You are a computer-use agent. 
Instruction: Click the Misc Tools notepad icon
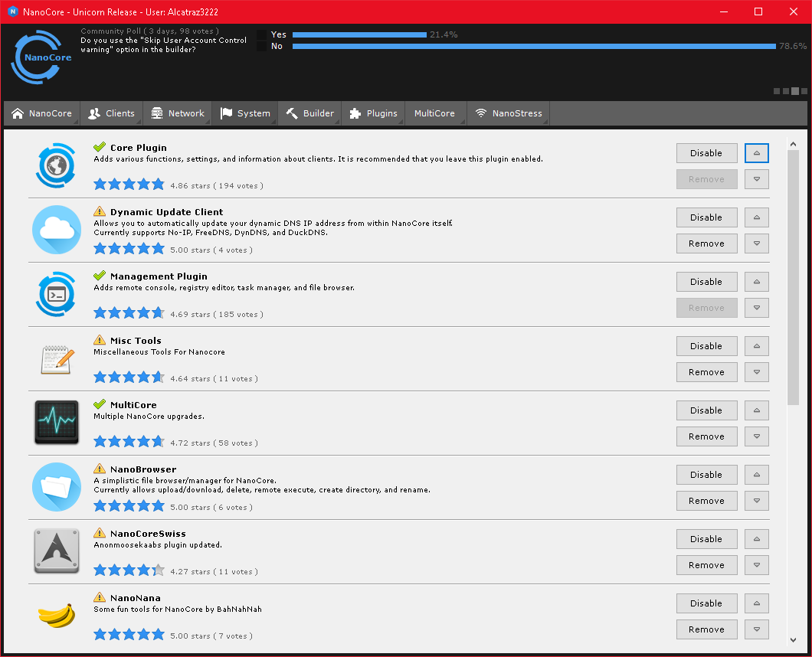[57, 358]
